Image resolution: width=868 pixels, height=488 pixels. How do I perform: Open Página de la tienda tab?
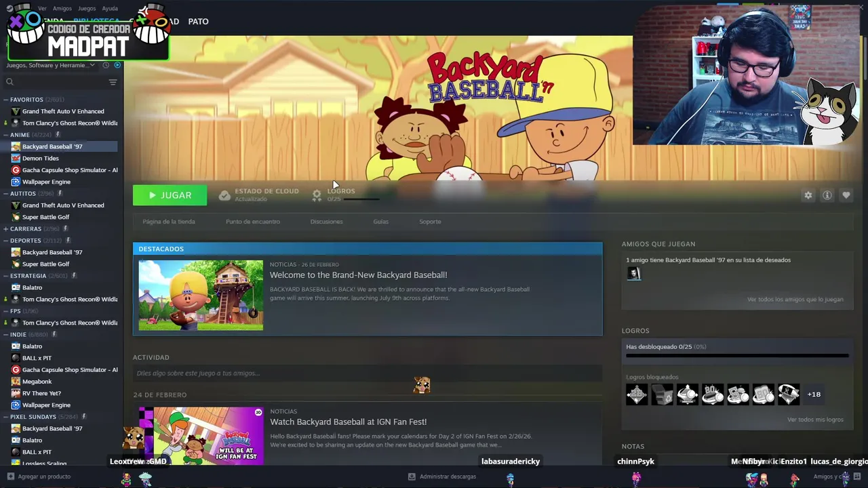[x=169, y=222]
